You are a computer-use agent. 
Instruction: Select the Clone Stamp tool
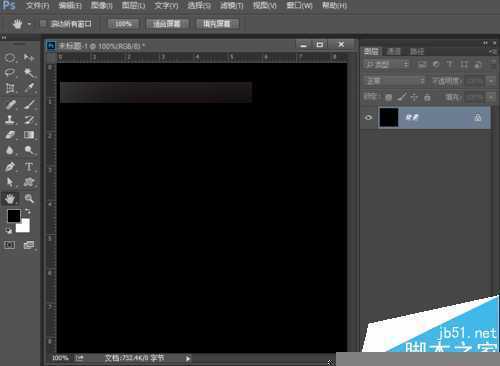pos(10,120)
